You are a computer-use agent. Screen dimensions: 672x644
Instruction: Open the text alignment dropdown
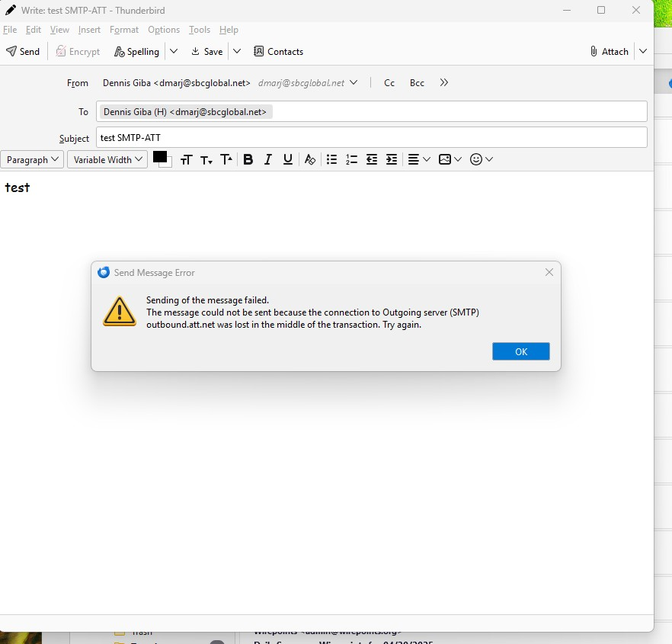click(x=419, y=159)
